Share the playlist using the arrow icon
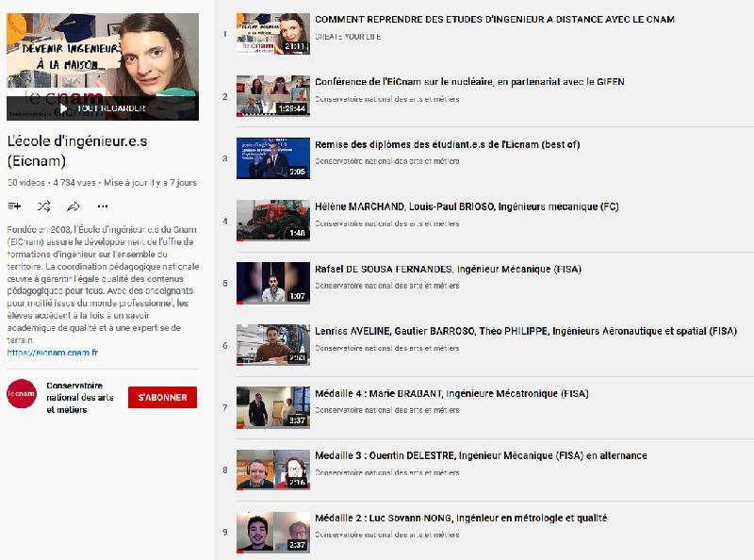The image size is (754, 560). click(74, 206)
